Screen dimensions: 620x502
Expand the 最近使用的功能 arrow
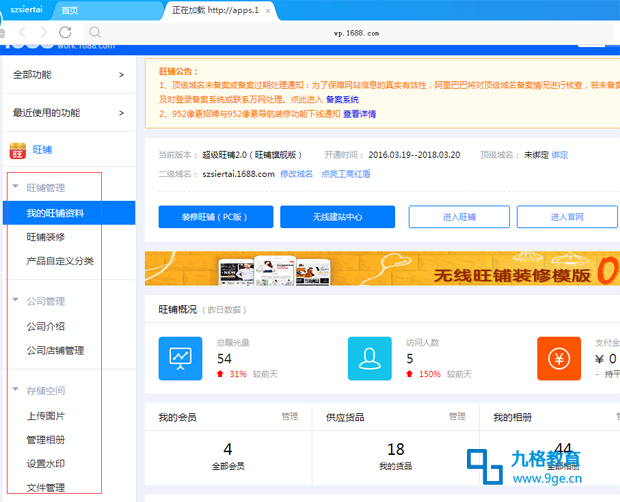pyautogui.click(x=121, y=113)
